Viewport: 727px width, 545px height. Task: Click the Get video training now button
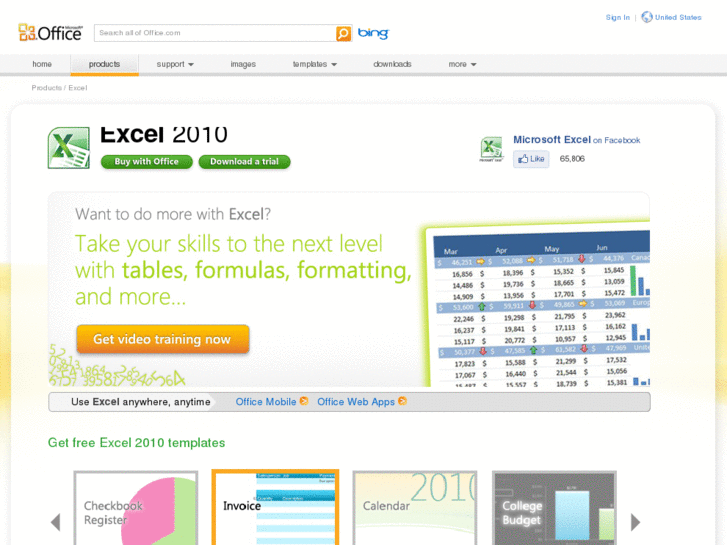click(x=163, y=339)
